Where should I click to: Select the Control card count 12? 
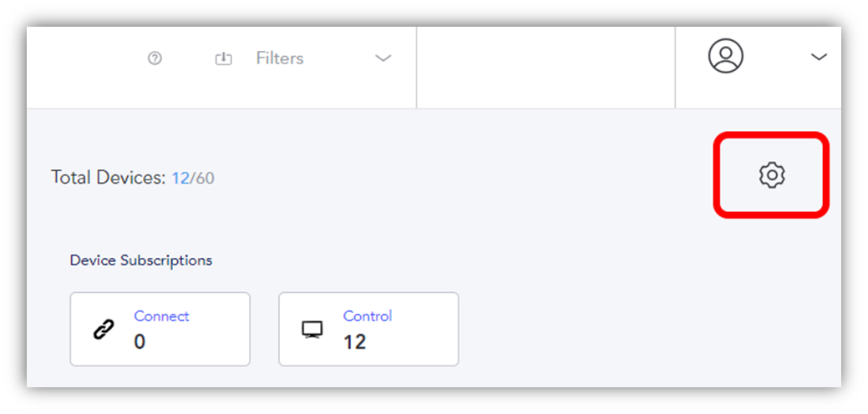[355, 342]
